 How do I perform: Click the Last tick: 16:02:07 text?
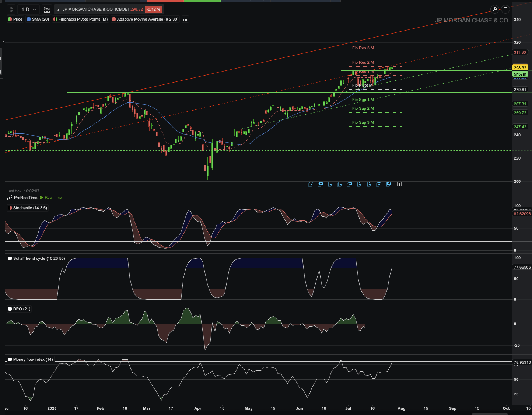pos(23,191)
